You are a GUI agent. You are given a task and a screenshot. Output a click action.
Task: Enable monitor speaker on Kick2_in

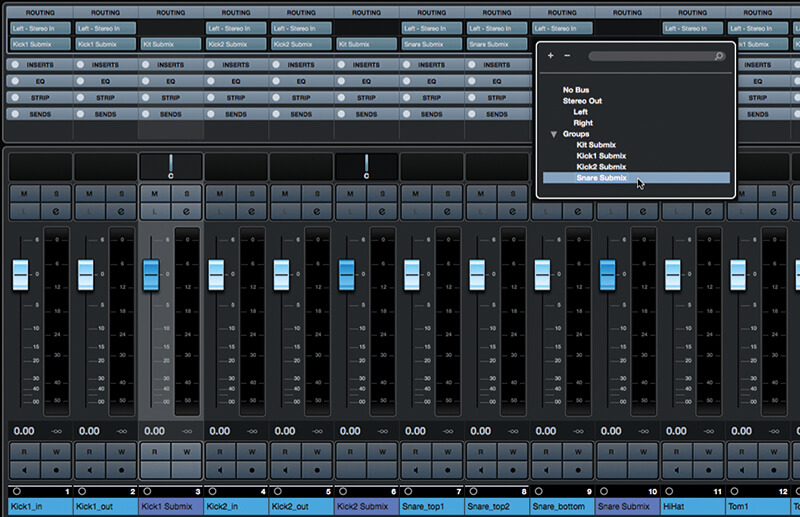pyautogui.click(x=220, y=470)
